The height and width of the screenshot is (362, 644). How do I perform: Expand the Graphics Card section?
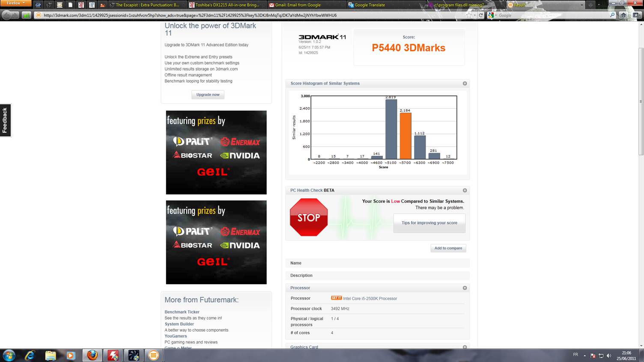pos(465,347)
